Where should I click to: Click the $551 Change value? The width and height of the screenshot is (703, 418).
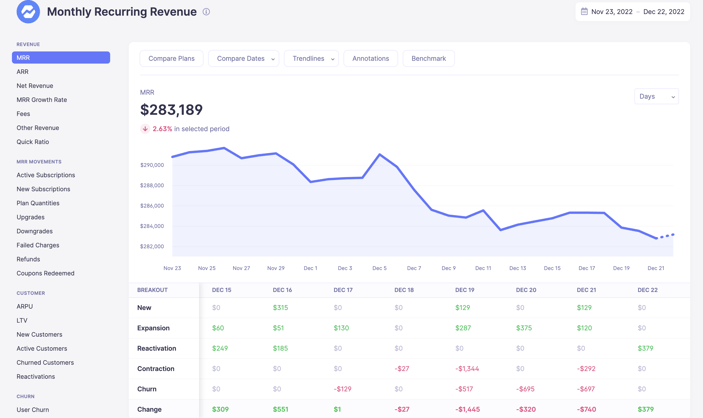(281, 409)
